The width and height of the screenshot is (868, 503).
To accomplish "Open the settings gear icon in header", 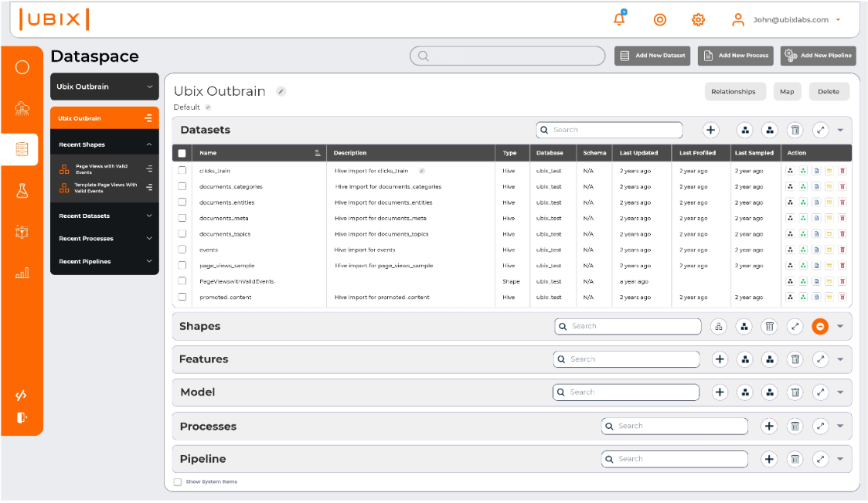I will [698, 20].
